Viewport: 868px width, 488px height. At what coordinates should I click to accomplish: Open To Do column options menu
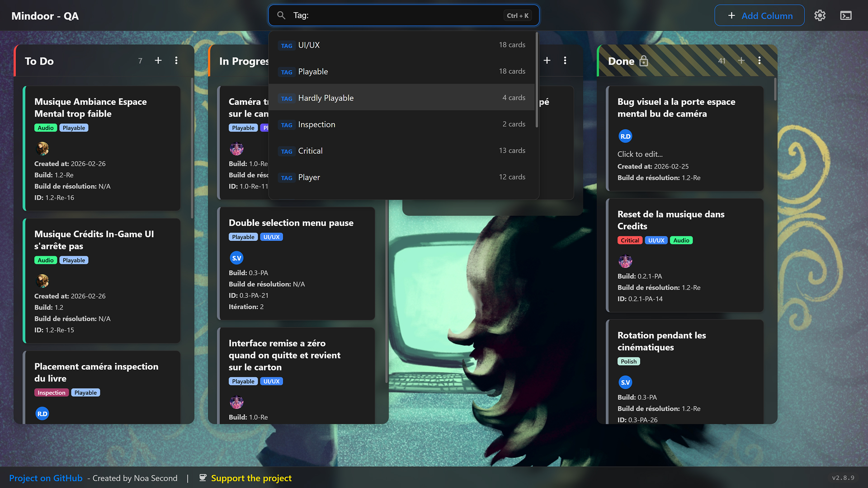click(x=176, y=61)
